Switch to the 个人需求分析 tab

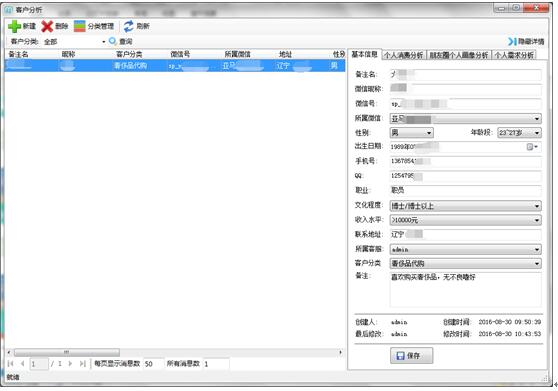pos(514,55)
